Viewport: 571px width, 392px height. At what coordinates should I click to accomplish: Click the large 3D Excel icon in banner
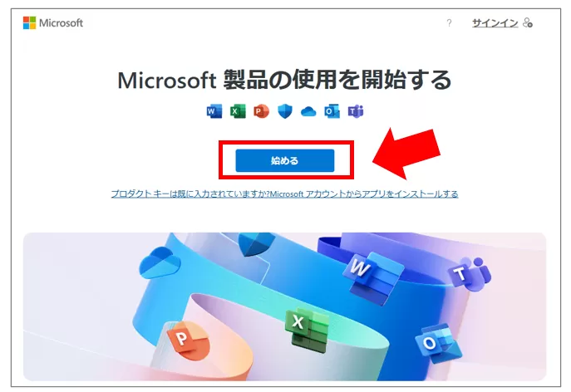point(307,330)
